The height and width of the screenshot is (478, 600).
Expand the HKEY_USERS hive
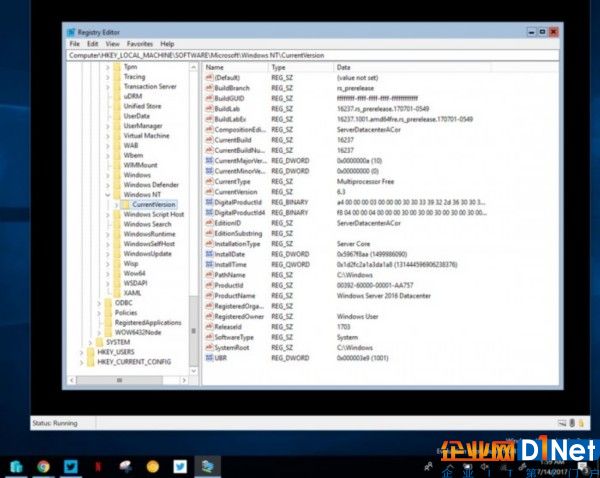click(82, 352)
